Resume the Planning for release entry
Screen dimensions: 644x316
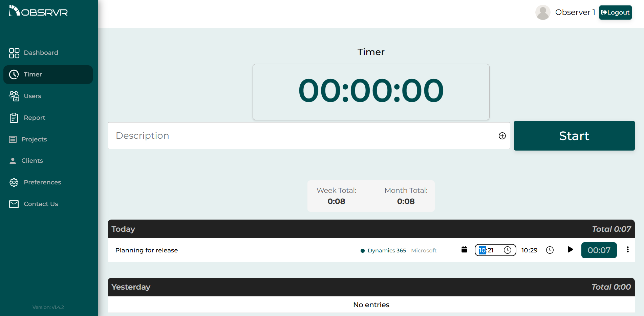570,250
